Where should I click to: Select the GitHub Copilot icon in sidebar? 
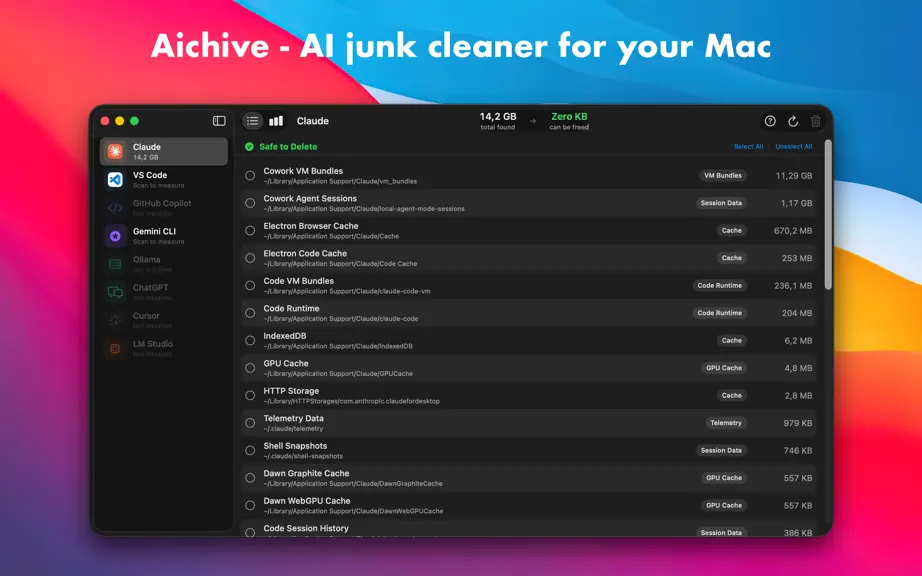click(115, 208)
